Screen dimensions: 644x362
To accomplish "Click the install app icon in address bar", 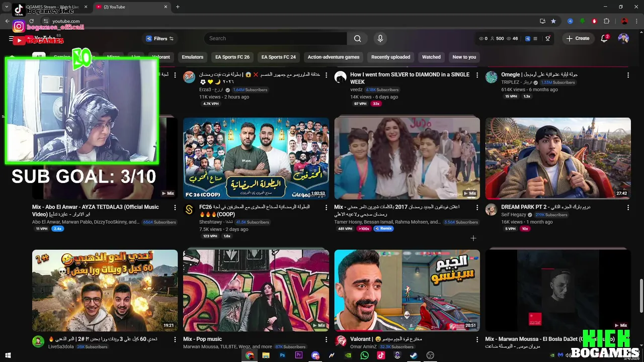I will click(542, 21).
